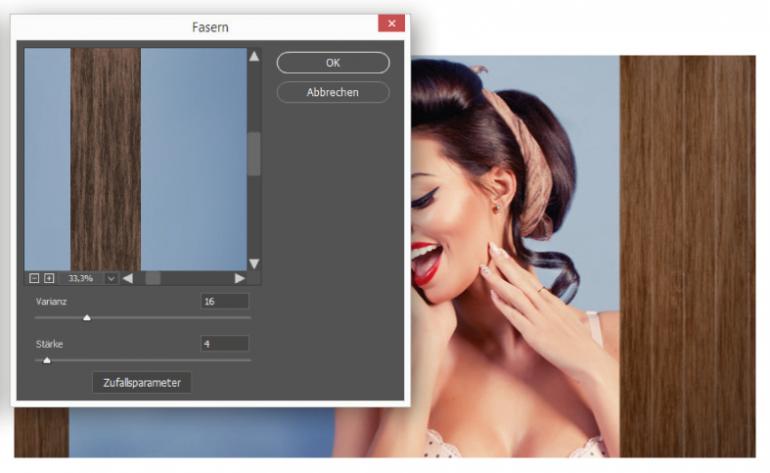Screen dimensions: 770x473
Task: Zoom in the preview with plus icon
Action: [x=49, y=278]
